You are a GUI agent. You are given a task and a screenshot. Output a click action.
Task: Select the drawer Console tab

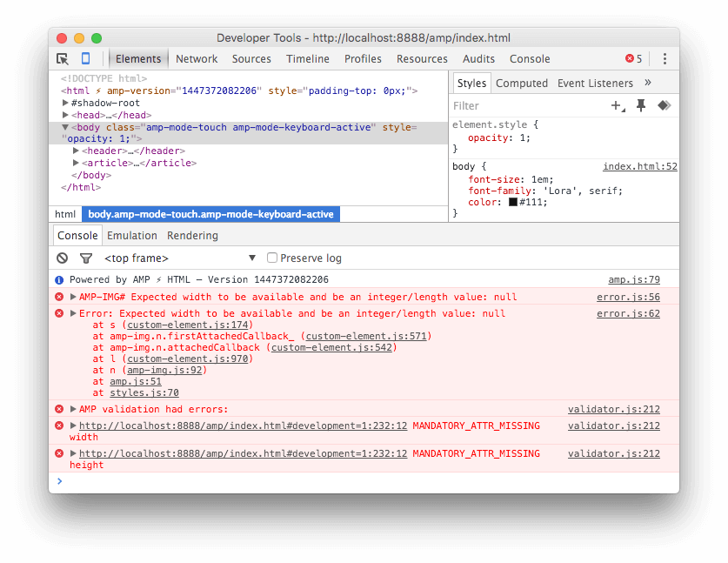point(77,236)
